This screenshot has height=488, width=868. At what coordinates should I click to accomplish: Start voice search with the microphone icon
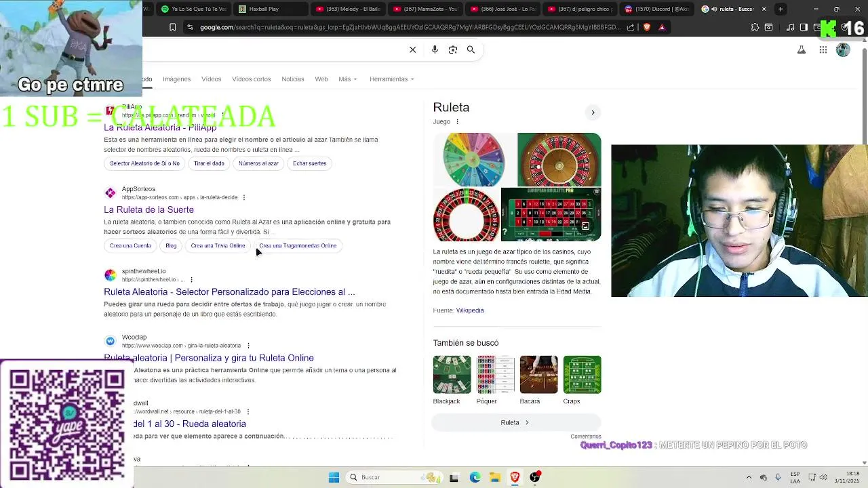click(x=435, y=49)
